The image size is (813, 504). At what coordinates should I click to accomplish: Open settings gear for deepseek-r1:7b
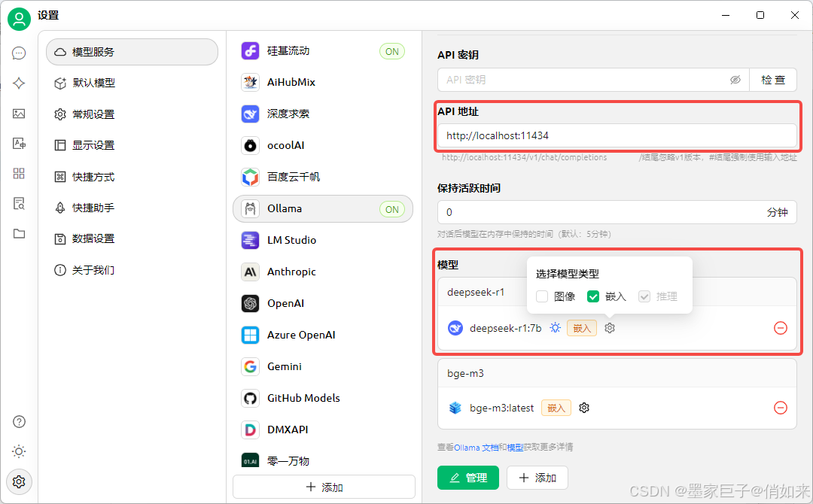pyautogui.click(x=610, y=328)
